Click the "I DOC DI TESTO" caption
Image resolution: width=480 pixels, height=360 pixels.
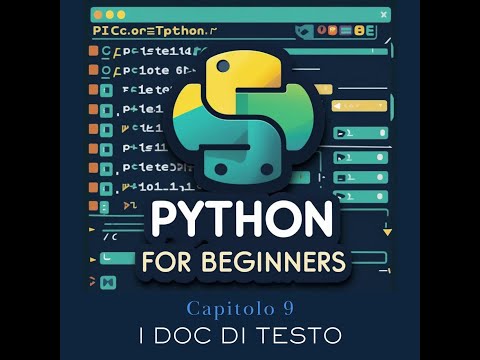240,335
